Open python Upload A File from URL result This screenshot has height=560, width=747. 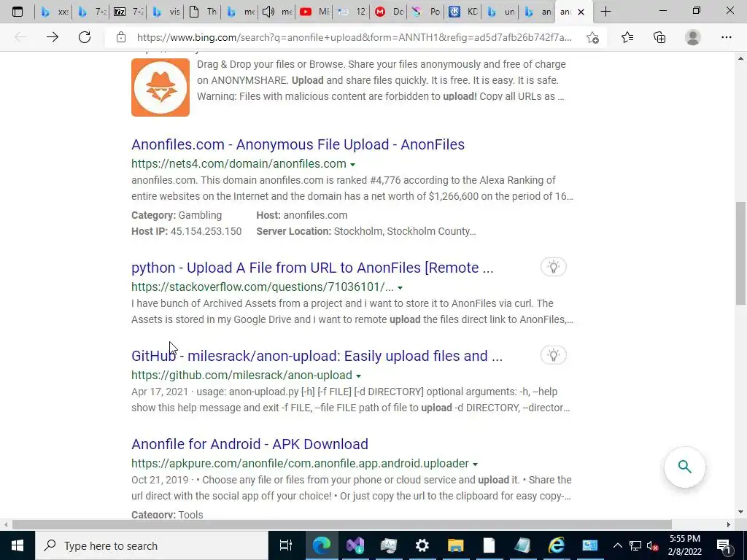[312, 268]
